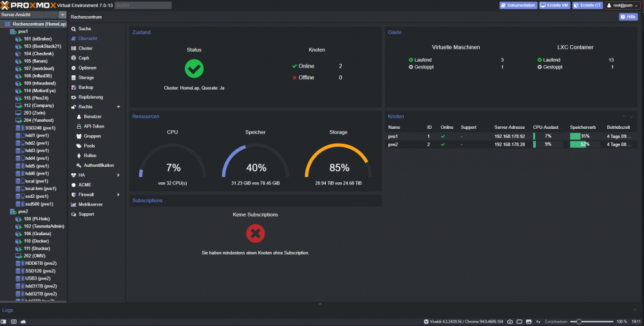644x326 pixels.
Task: Open the root@pam user menu
Action: click(x=623, y=5)
